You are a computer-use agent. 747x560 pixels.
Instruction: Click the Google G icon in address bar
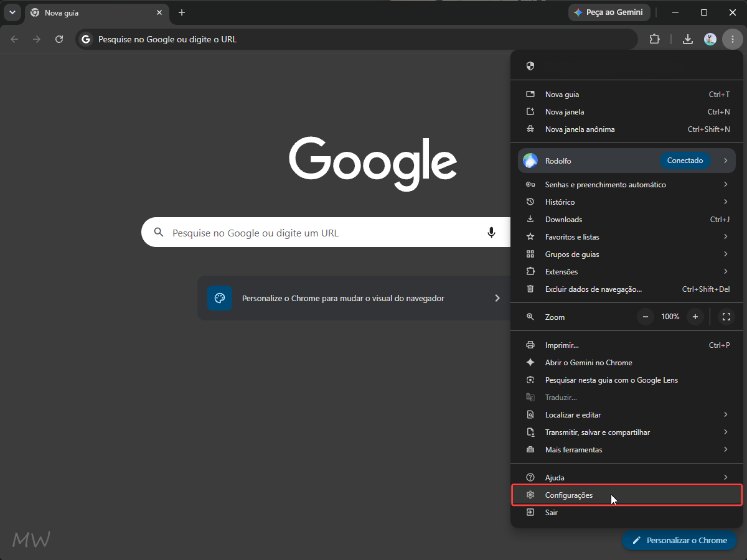point(86,39)
